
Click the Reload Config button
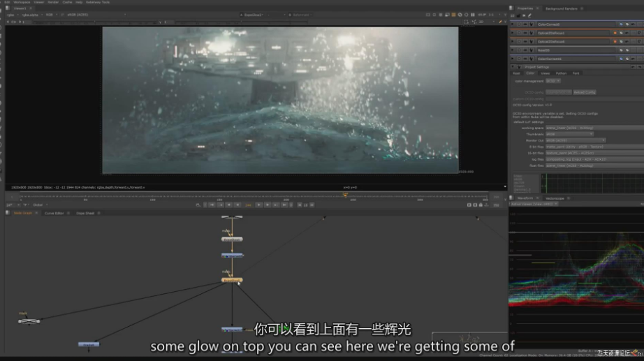[584, 92]
